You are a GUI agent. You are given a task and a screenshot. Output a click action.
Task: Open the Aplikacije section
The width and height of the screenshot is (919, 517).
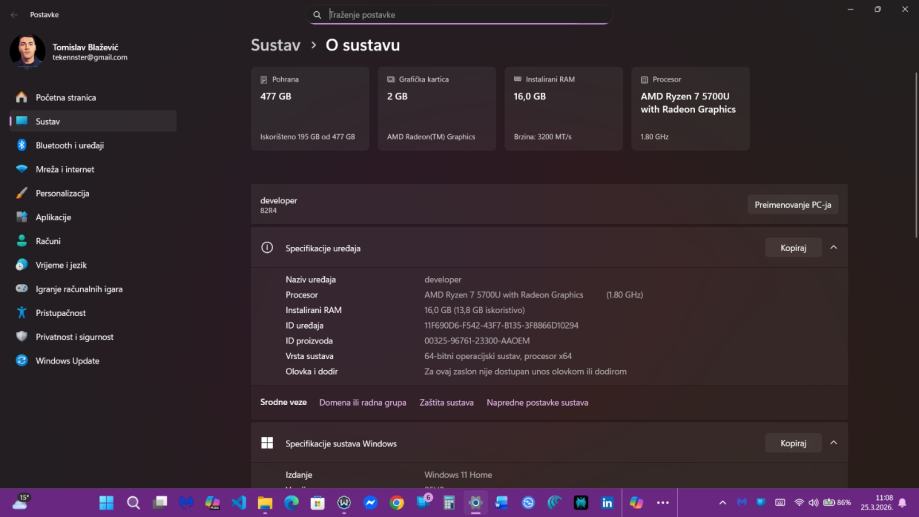pyautogui.click(x=93, y=217)
